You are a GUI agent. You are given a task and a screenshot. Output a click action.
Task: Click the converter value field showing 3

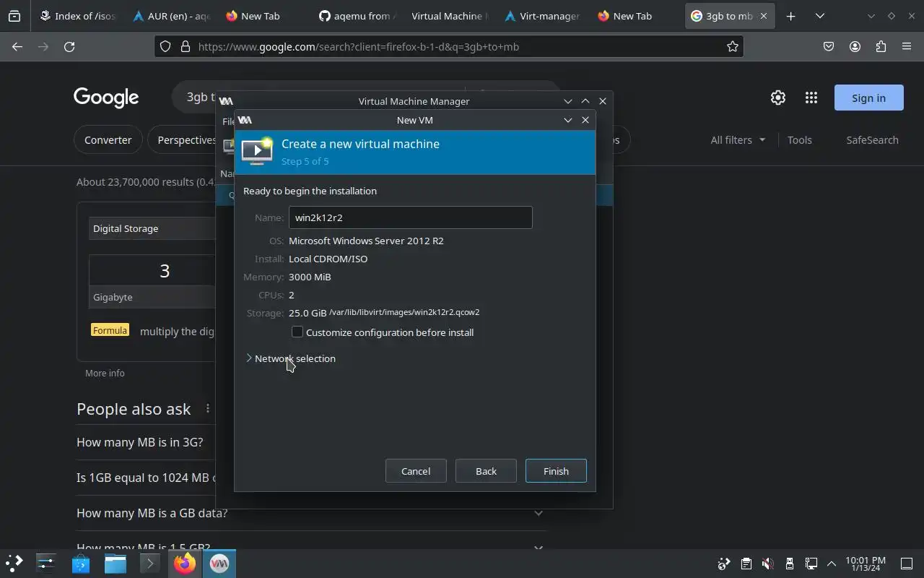point(152,271)
